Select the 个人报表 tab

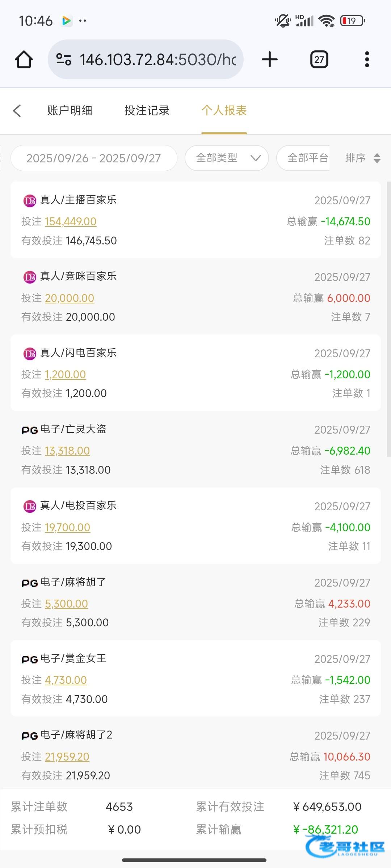coord(224,110)
